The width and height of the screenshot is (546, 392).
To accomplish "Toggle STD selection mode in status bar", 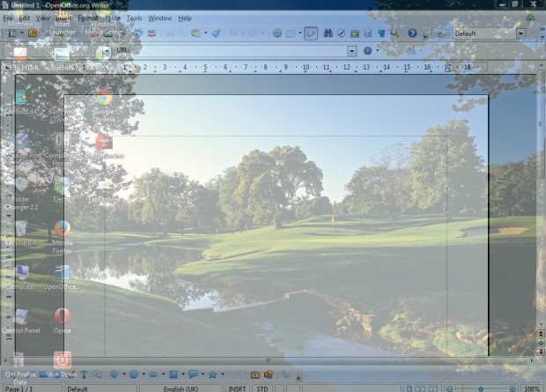I will point(262,388).
